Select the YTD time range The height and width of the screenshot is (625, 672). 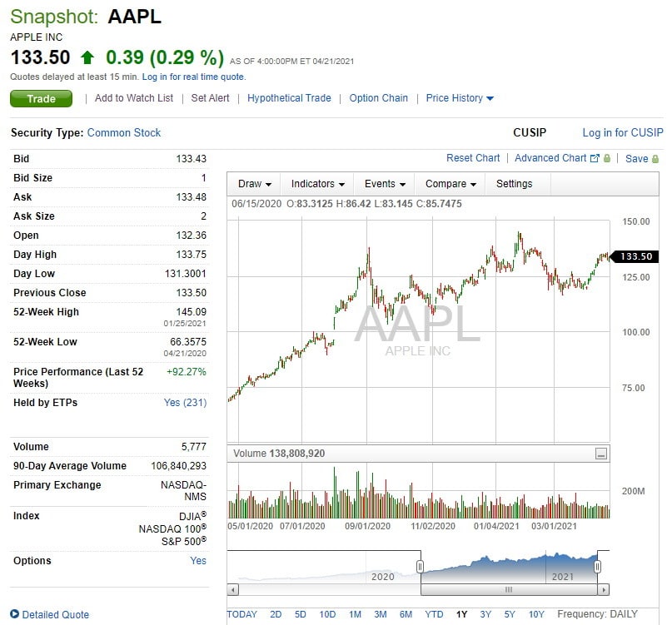[434, 614]
